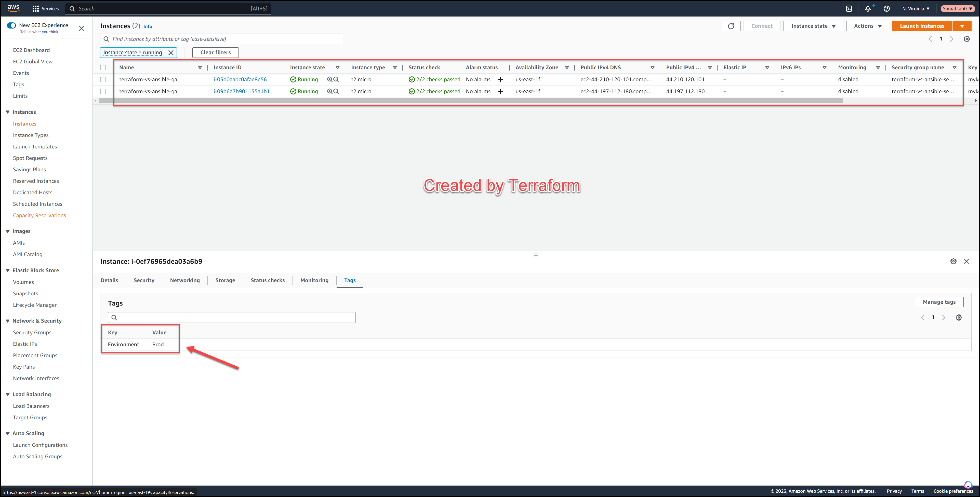Collapse the Instances section in the sidebar
Screen dimensions: 980x497
pos(7,112)
